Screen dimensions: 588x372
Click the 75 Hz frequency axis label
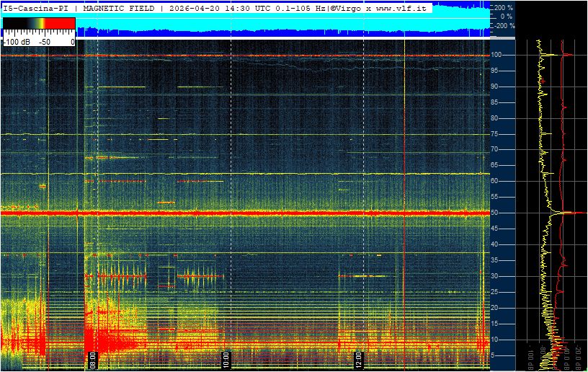pos(495,134)
